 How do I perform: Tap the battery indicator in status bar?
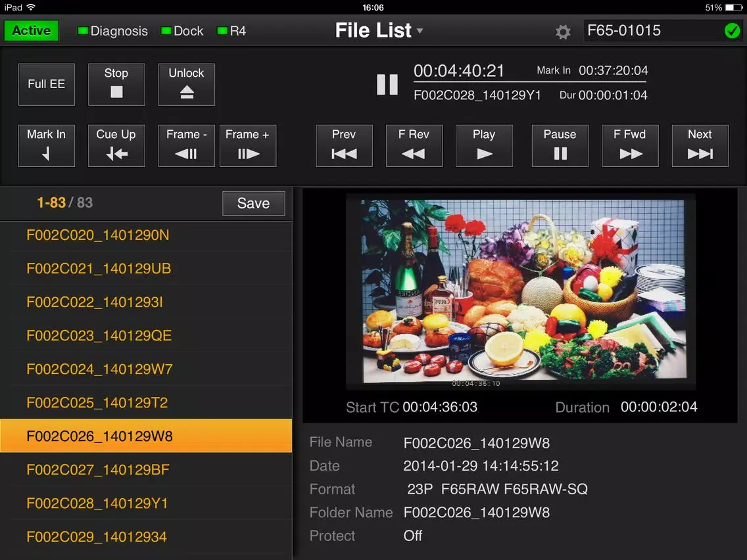pos(734,7)
